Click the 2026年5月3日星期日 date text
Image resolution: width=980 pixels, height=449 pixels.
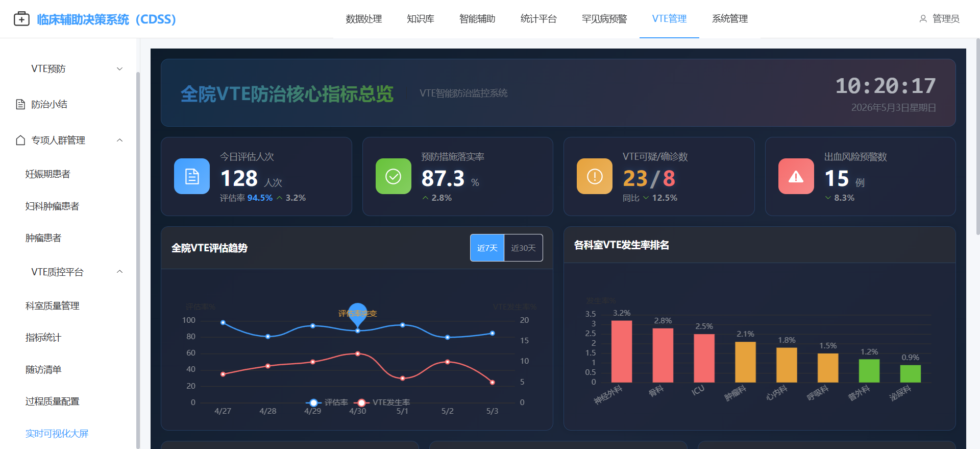pos(893,108)
